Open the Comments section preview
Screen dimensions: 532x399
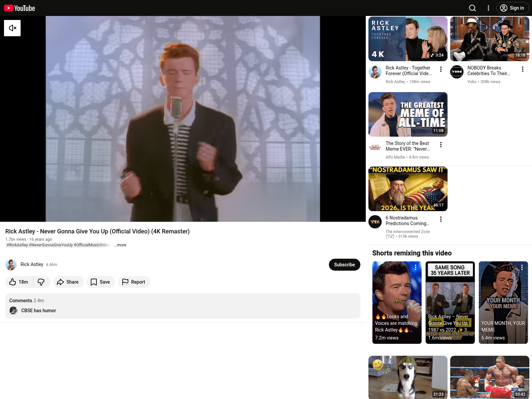(183, 306)
